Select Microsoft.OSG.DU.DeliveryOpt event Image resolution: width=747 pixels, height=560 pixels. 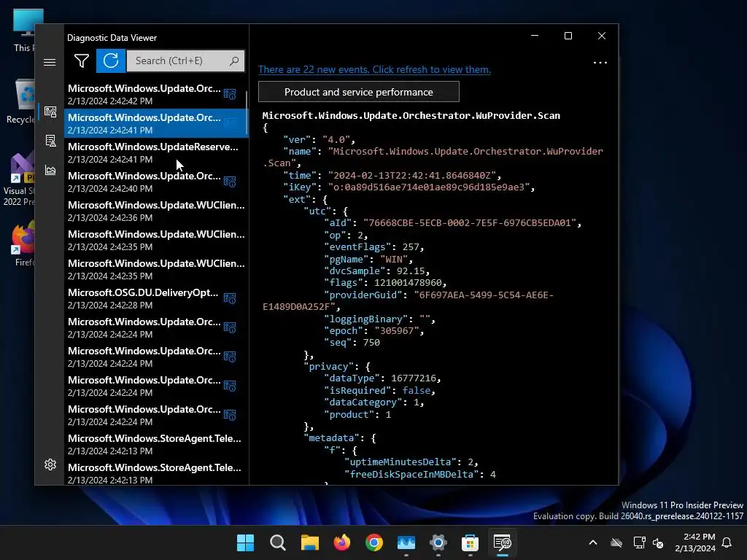pyautogui.click(x=155, y=298)
